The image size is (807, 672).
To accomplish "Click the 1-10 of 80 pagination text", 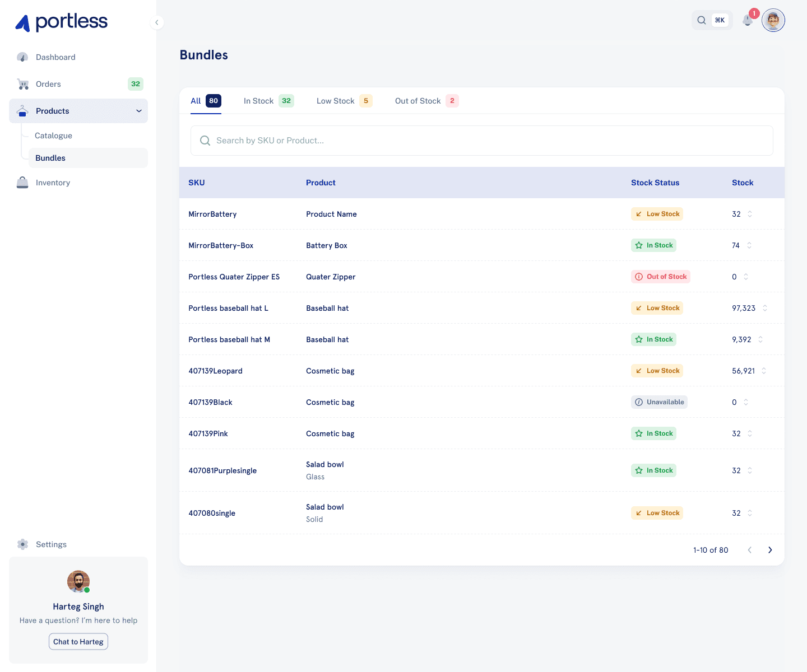I will [711, 550].
